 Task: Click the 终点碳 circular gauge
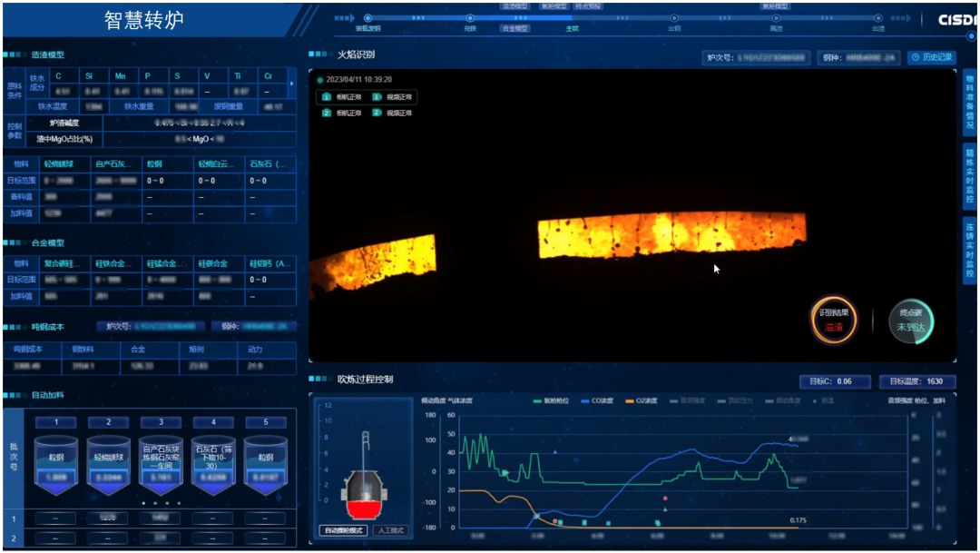(x=910, y=321)
